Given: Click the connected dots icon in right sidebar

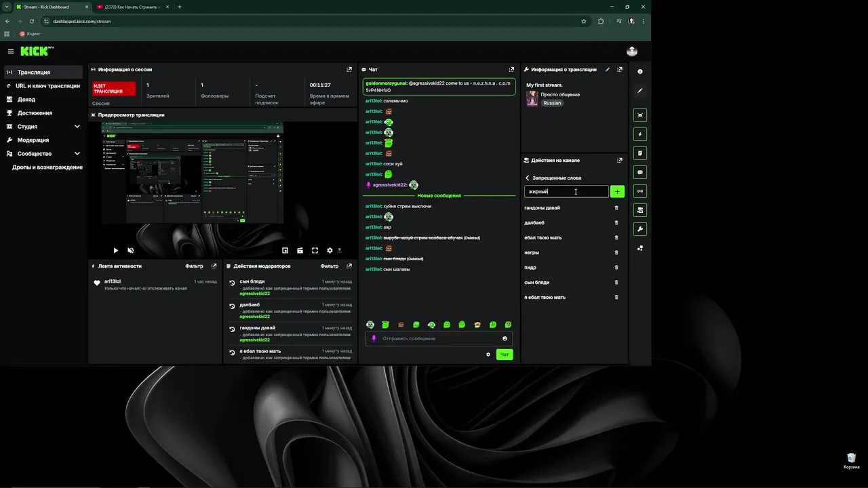Looking at the screenshot, I should coord(640,248).
